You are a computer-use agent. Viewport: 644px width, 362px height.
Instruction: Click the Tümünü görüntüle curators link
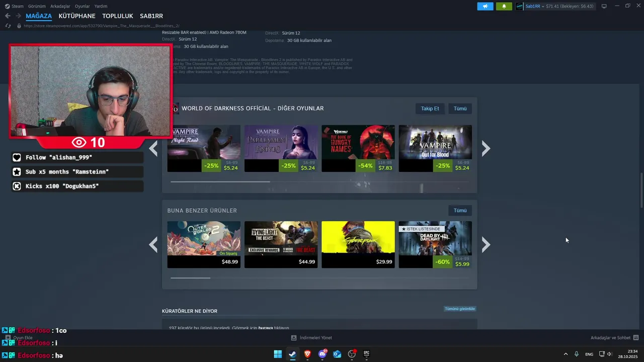coord(460,309)
